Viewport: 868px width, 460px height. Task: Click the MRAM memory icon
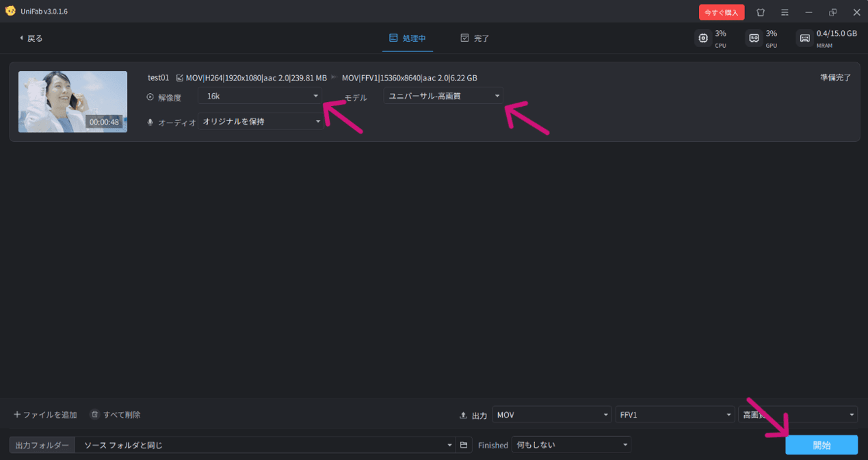pos(804,38)
